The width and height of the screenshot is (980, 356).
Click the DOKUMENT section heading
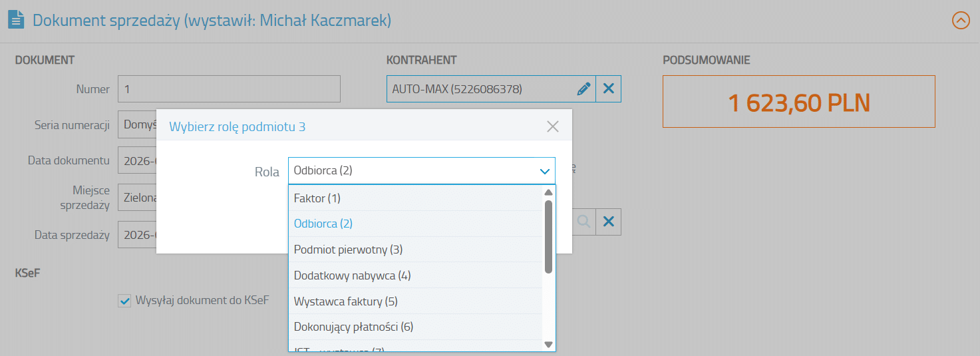coord(45,60)
